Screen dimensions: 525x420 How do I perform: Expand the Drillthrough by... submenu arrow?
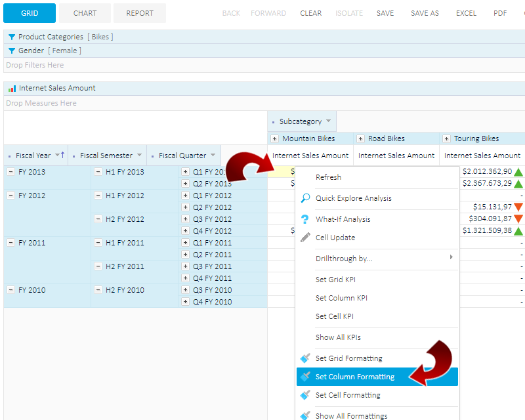(x=451, y=257)
